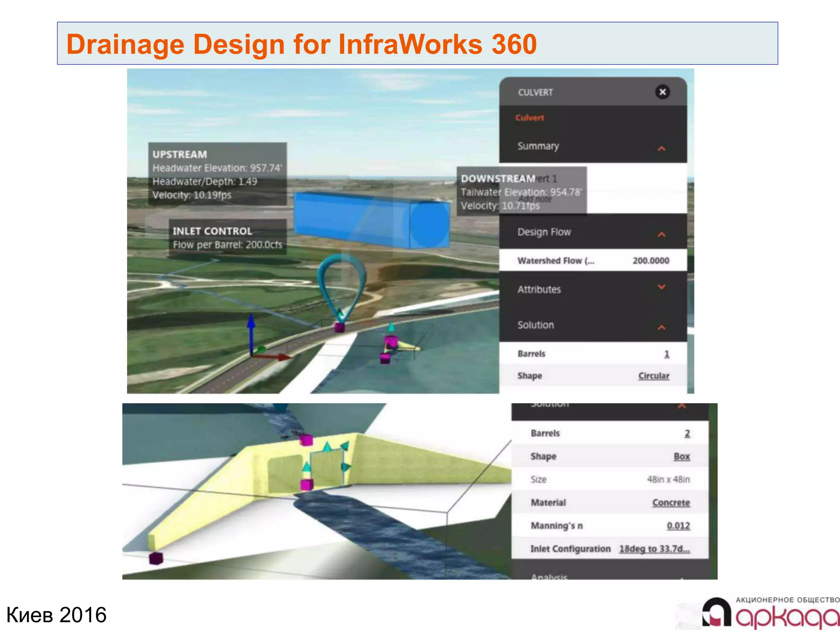Viewport: 840px width, 630px height.
Task: Change Barrels value 1
Action: pos(667,354)
